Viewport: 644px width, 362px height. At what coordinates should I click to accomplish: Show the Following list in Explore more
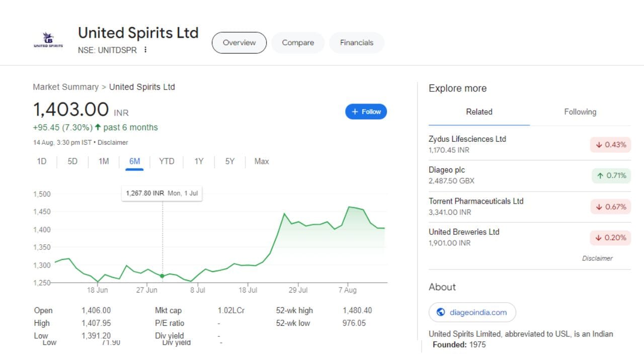point(580,112)
